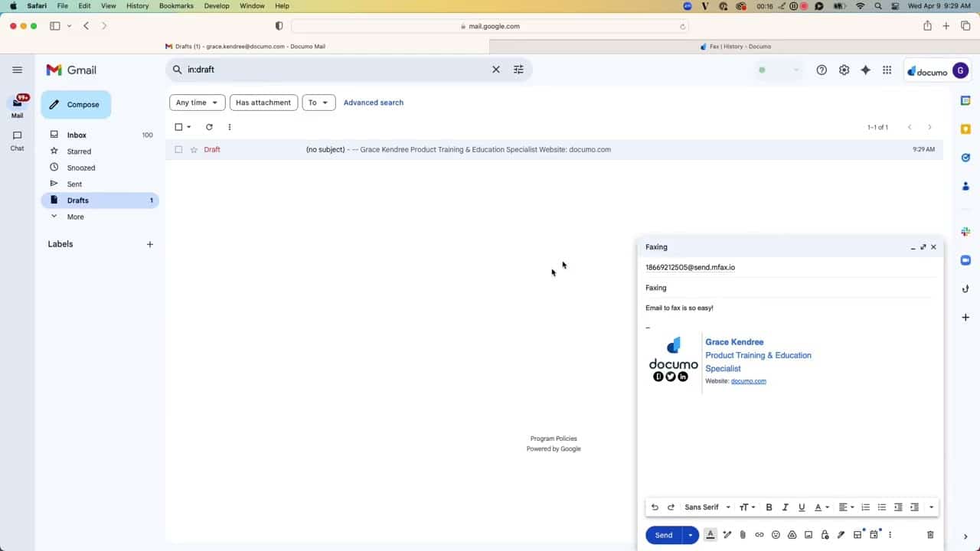Open more send options arrow
This screenshot has width=980, height=551.
coord(690,535)
